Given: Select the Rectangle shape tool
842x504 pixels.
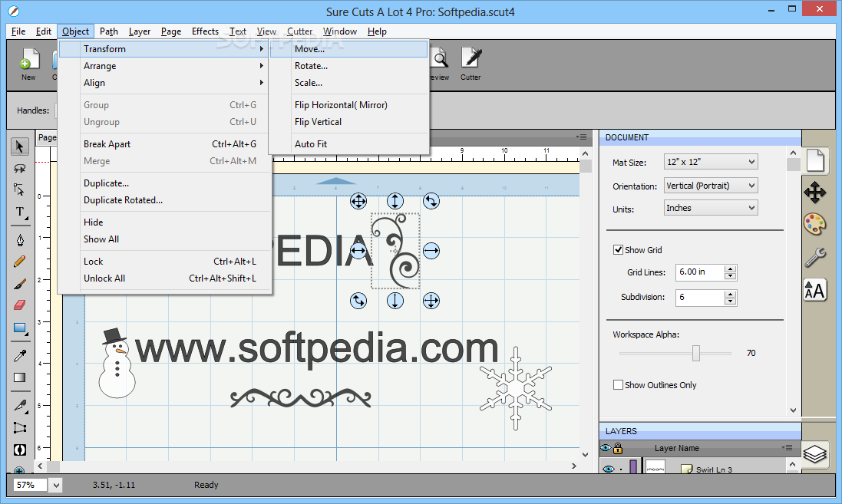Looking at the screenshot, I should (20, 328).
